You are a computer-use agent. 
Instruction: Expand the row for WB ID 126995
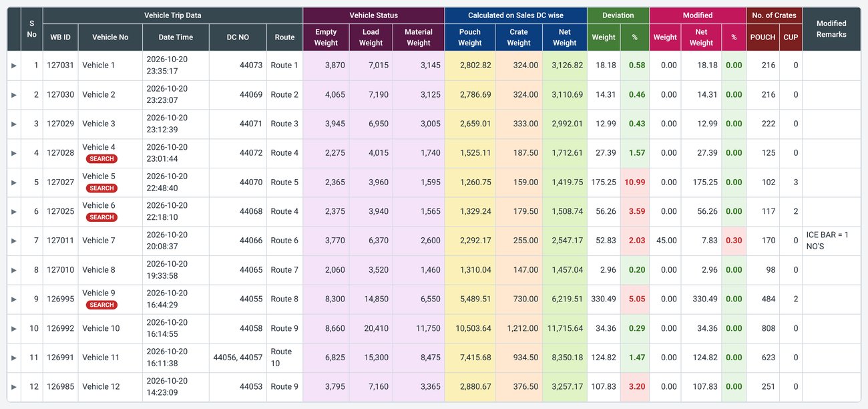14,299
